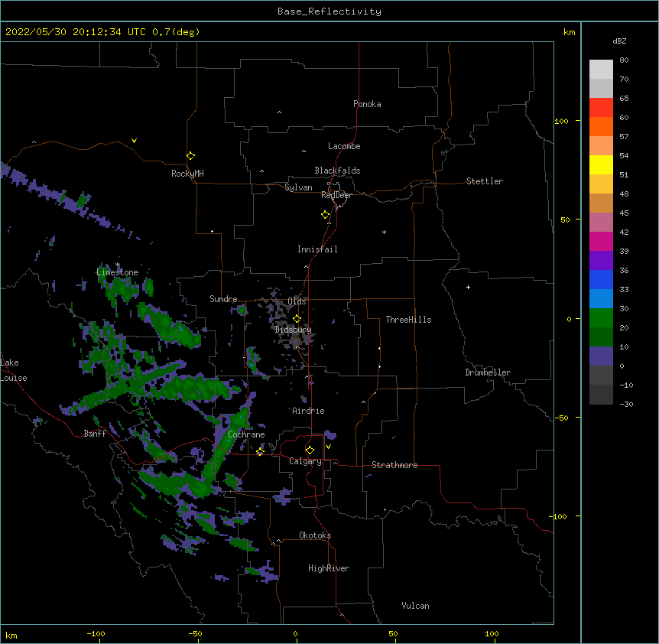Click the yellow V marker northwest of RockyMH

tap(134, 141)
